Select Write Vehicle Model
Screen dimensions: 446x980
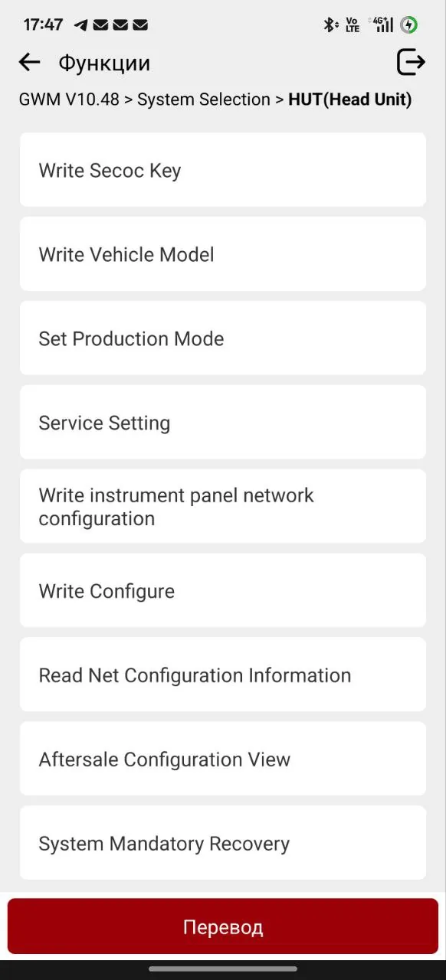click(x=223, y=254)
